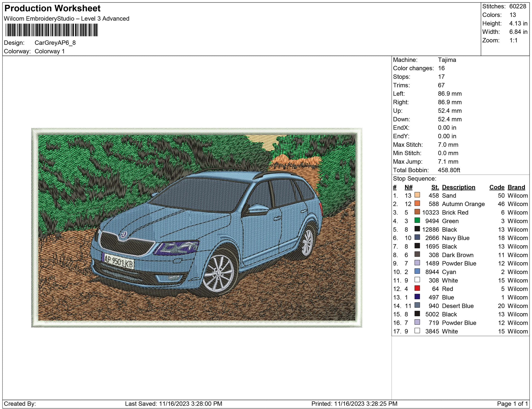Click the Autumn Orange color swatch

click(x=417, y=203)
